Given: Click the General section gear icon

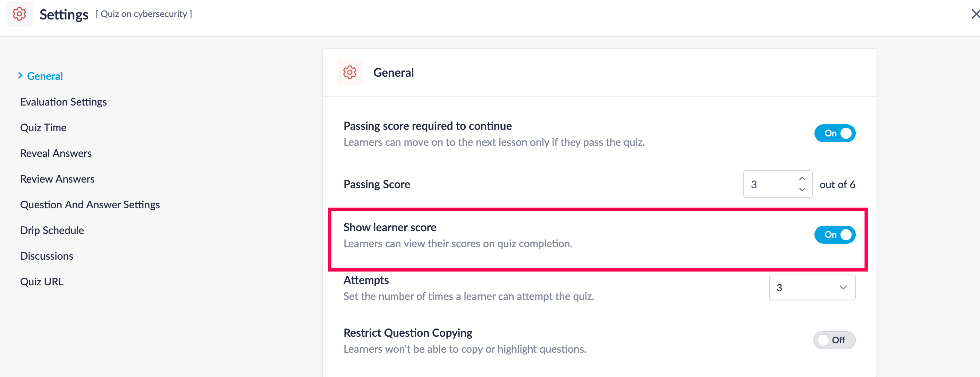Looking at the screenshot, I should click(349, 72).
